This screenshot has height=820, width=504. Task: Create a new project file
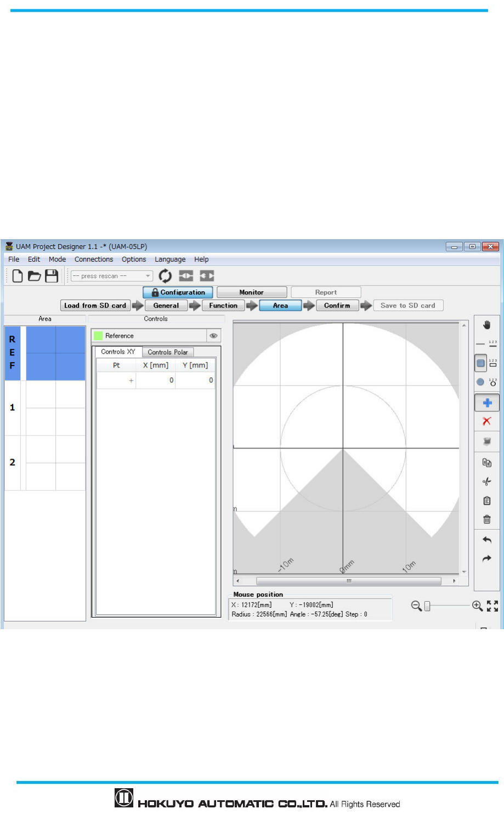click(18, 276)
